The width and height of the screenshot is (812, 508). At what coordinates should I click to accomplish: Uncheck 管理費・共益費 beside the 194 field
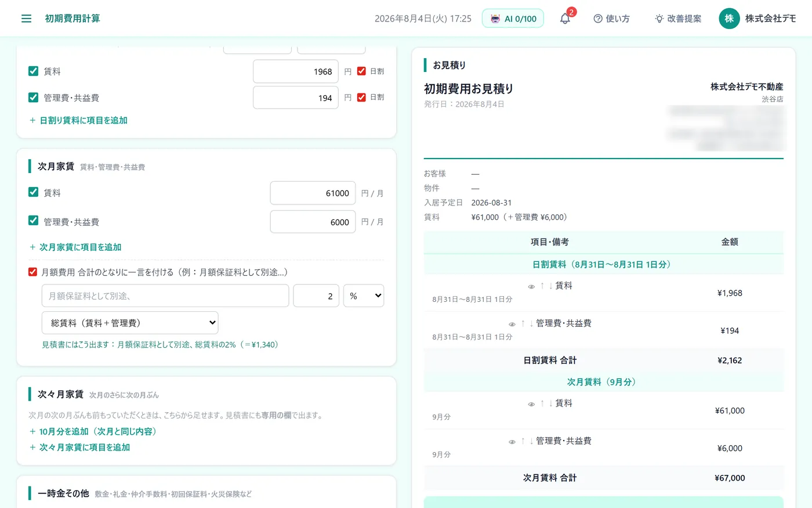point(34,97)
